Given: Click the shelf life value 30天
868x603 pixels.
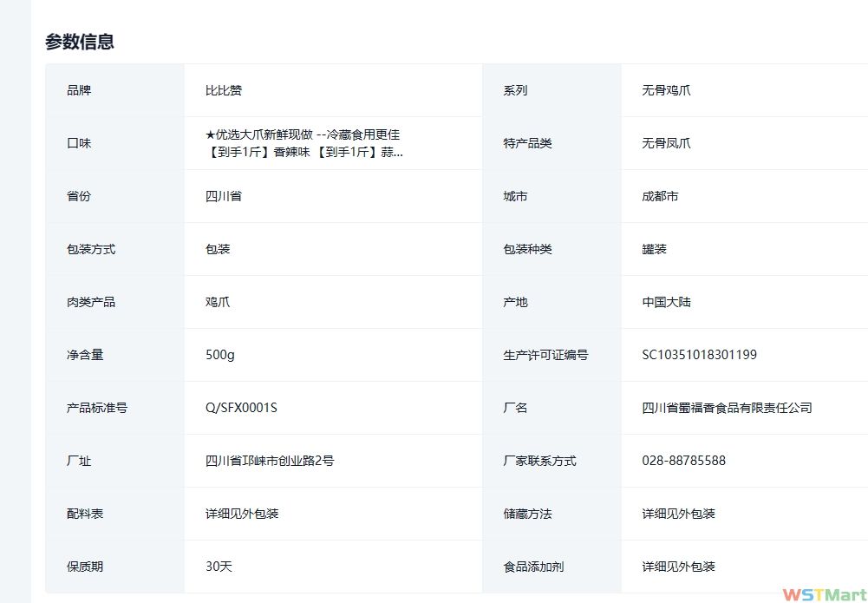Looking at the screenshot, I should (219, 567).
